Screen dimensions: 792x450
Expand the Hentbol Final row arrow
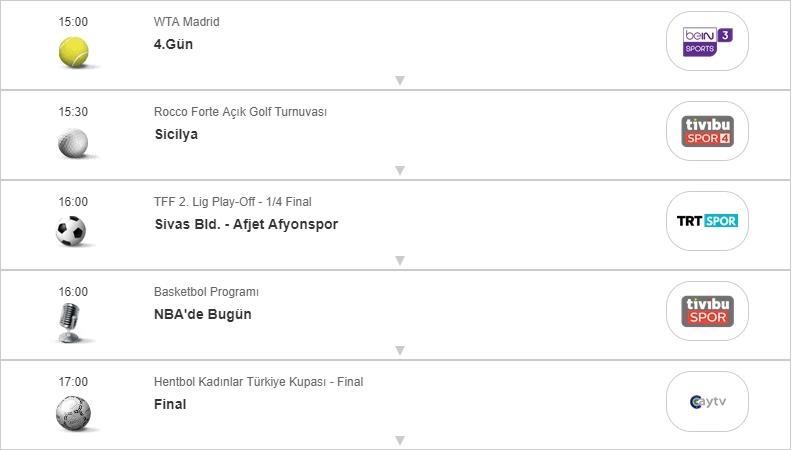coord(399,440)
